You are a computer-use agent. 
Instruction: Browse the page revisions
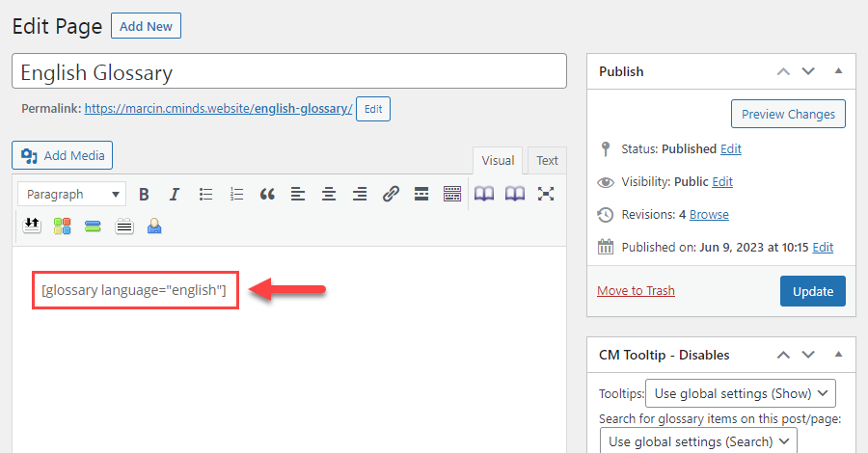709,215
